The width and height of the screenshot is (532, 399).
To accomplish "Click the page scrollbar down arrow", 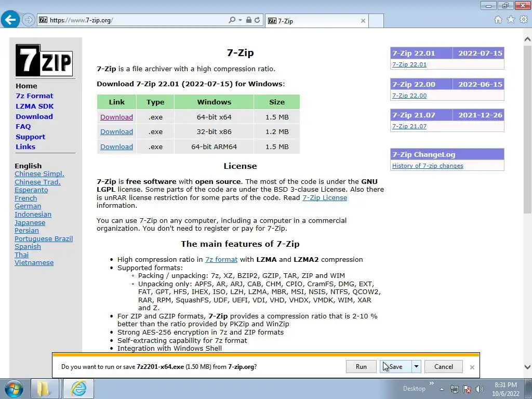I will pos(528,367).
